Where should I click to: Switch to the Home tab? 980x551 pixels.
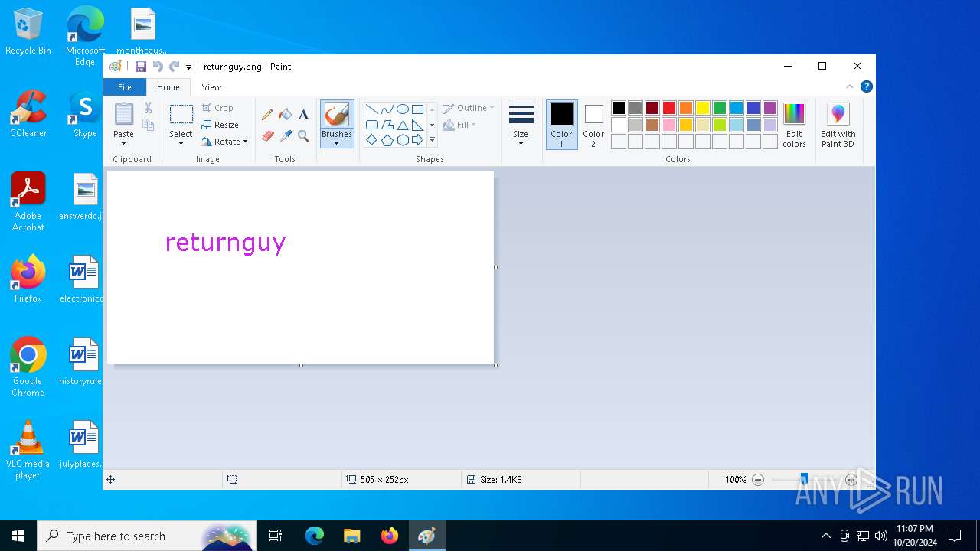[168, 87]
